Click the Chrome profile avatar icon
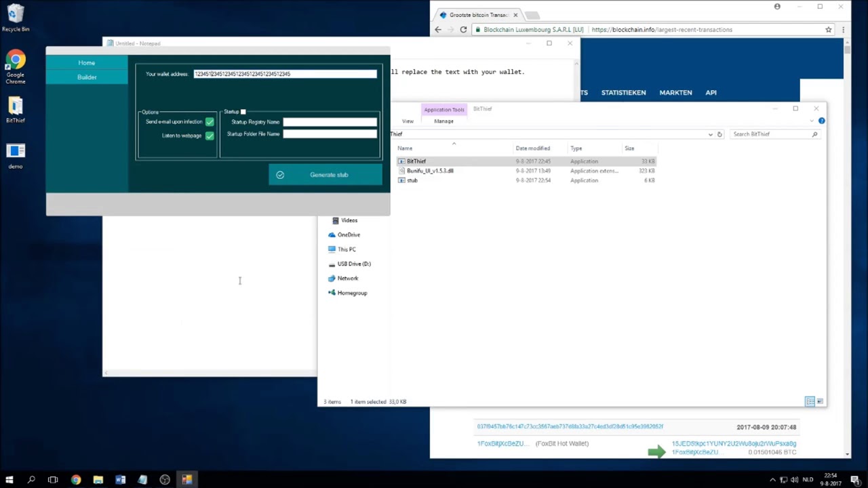Image resolution: width=868 pixels, height=488 pixels. click(x=777, y=7)
